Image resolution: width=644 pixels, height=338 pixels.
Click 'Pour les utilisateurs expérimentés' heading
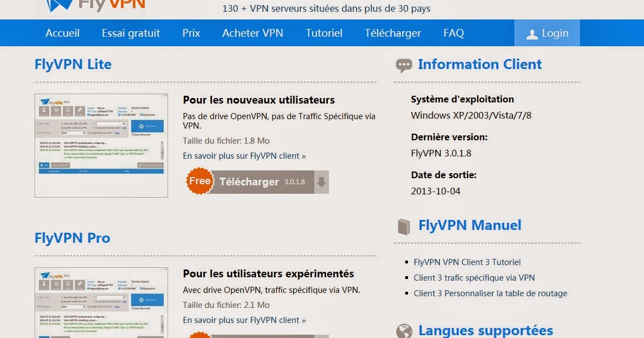(x=268, y=273)
